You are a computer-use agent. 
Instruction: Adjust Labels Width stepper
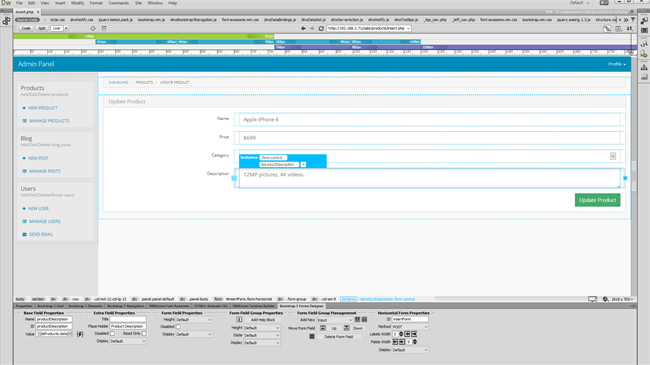tap(401, 334)
